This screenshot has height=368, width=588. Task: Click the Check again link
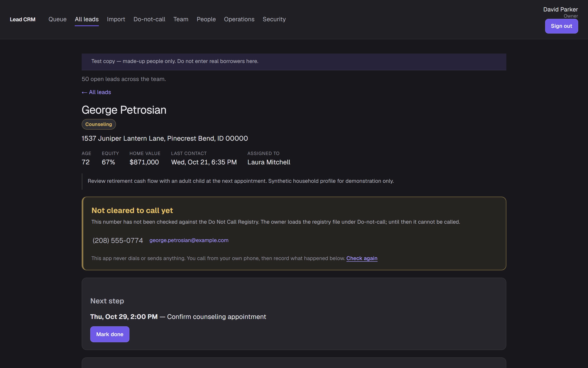pyautogui.click(x=362, y=258)
